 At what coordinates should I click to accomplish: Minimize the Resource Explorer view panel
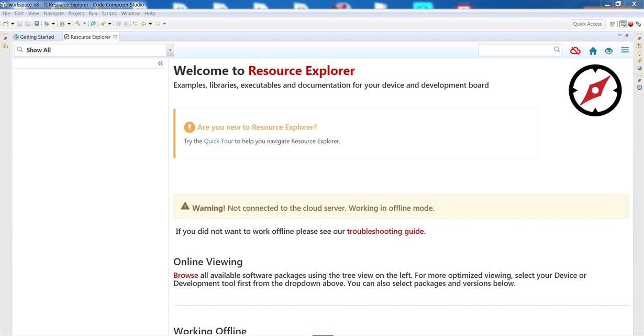619,35
